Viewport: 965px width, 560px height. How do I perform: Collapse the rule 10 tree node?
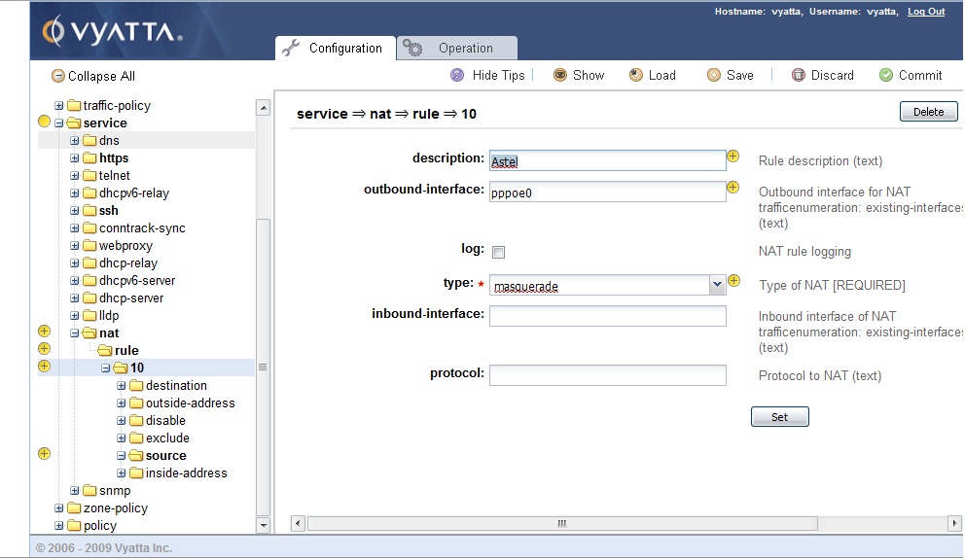[106, 368]
